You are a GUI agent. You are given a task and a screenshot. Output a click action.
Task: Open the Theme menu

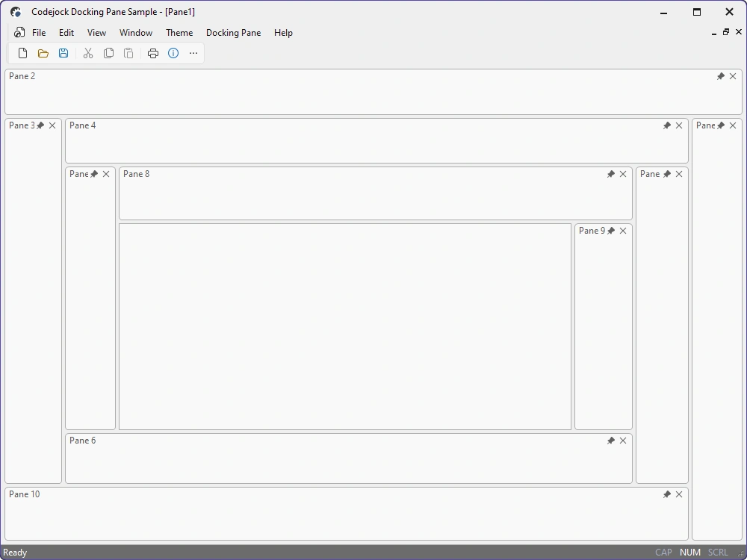point(179,33)
